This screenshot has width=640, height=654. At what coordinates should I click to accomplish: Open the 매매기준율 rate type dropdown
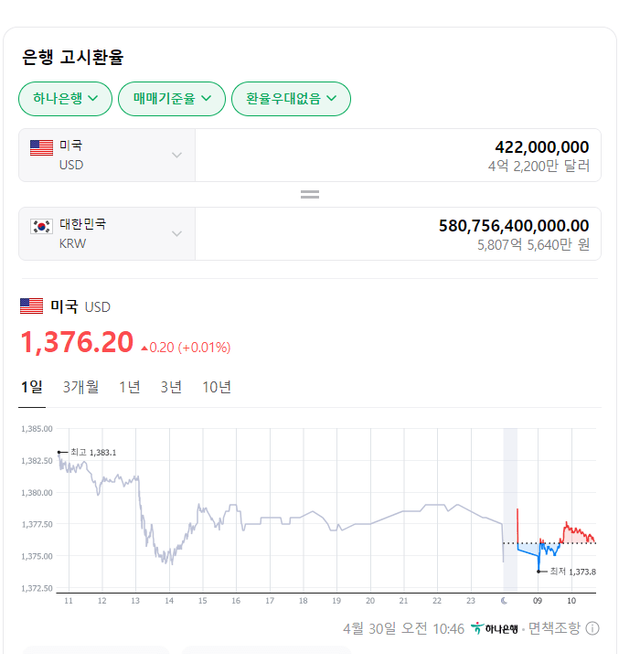(172, 98)
